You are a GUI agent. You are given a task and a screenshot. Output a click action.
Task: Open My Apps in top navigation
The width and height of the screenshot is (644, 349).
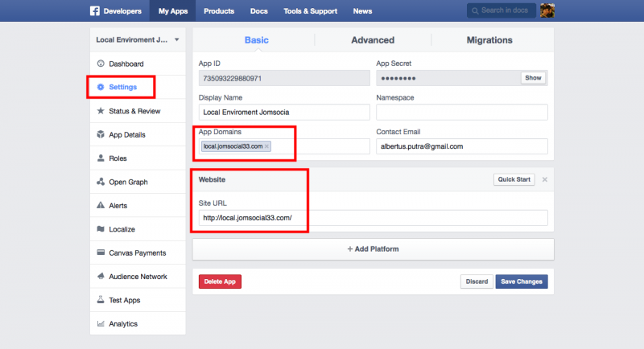(173, 11)
